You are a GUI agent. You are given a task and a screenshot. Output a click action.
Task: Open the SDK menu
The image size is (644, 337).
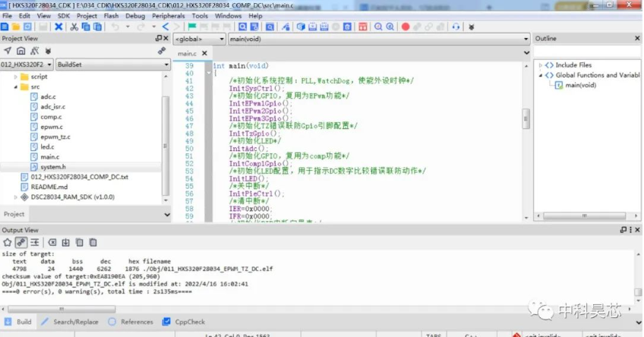click(64, 16)
